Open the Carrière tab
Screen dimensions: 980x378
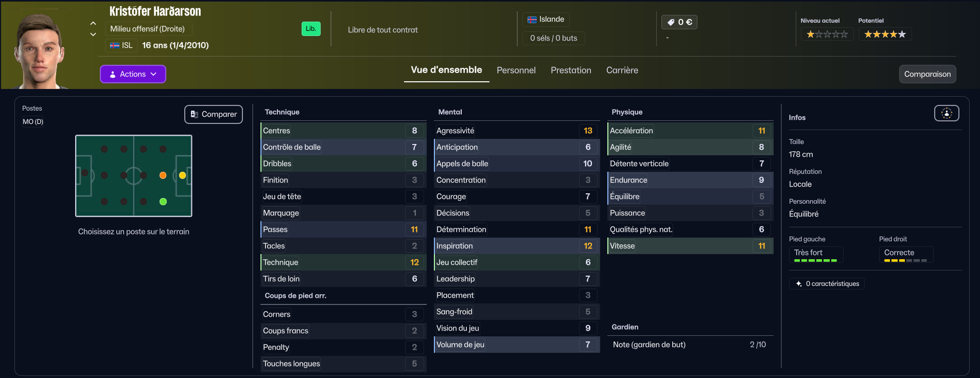[622, 70]
